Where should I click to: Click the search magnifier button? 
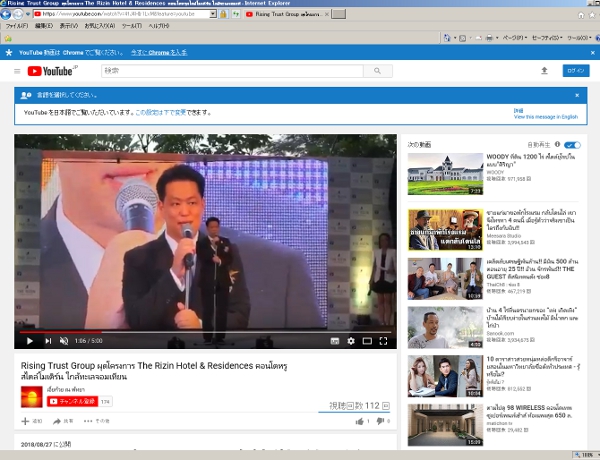pos(377,71)
